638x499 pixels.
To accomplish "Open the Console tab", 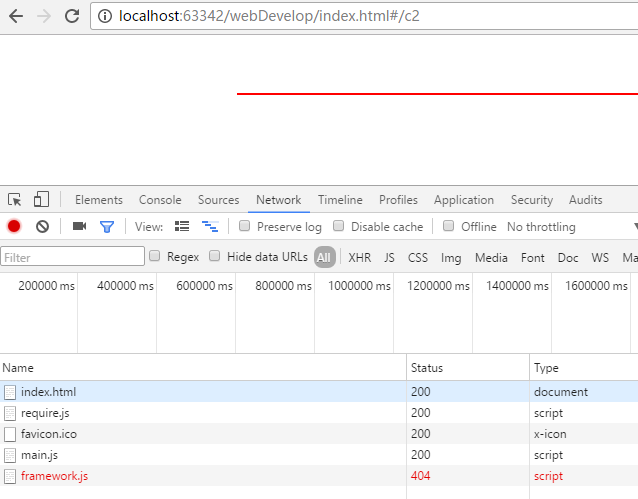I will pyautogui.click(x=160, y=200).
